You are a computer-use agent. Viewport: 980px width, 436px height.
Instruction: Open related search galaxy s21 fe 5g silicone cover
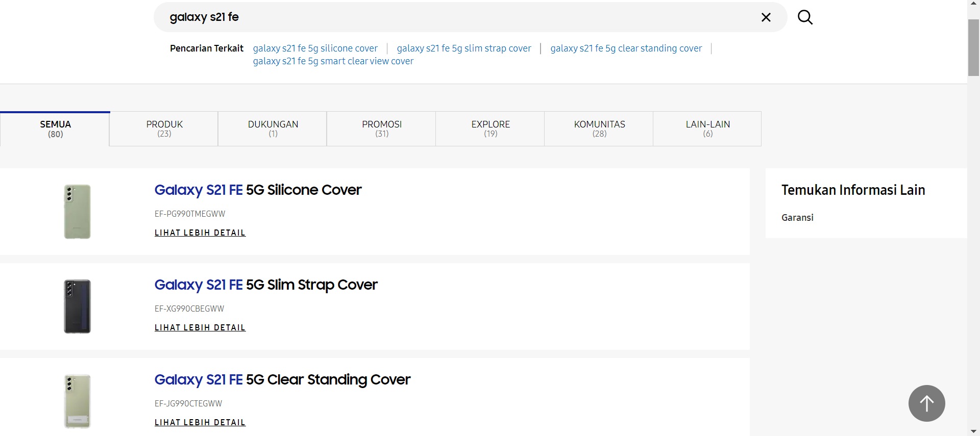click(315, 48)
